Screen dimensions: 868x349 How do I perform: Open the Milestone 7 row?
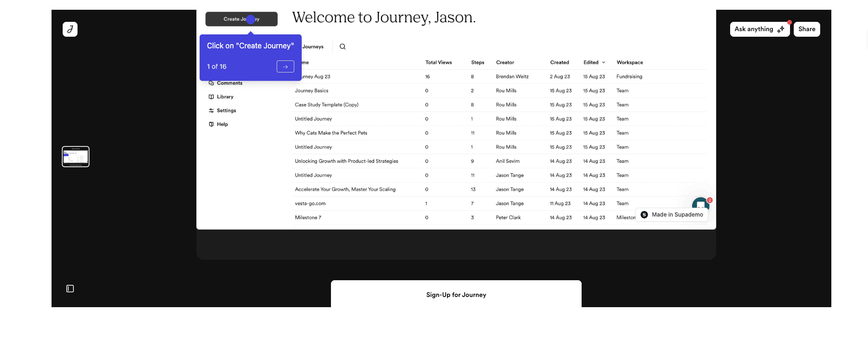[x=499, y=217]
